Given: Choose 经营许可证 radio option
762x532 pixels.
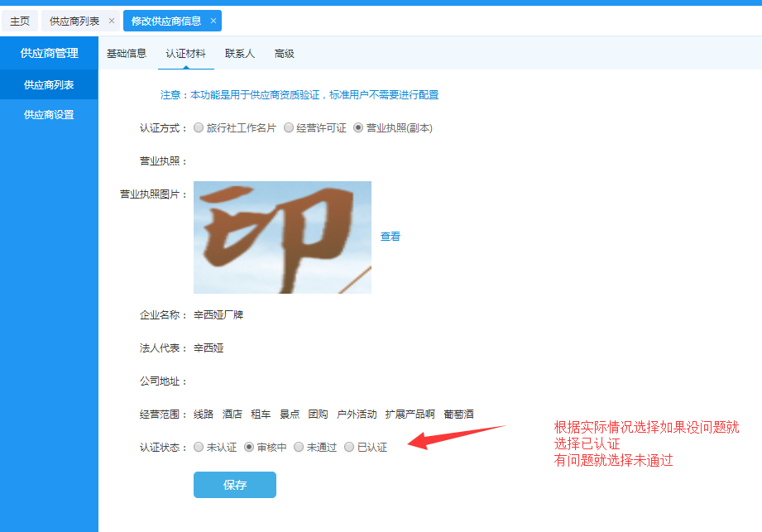Looking at the screenshot, I should coord(289,127).
